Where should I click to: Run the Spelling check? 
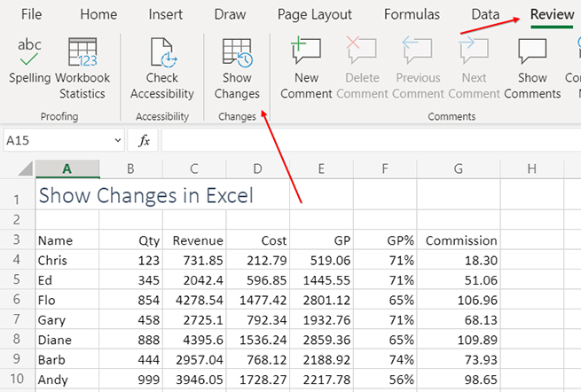pyautogui.click(x=29, y=61)
